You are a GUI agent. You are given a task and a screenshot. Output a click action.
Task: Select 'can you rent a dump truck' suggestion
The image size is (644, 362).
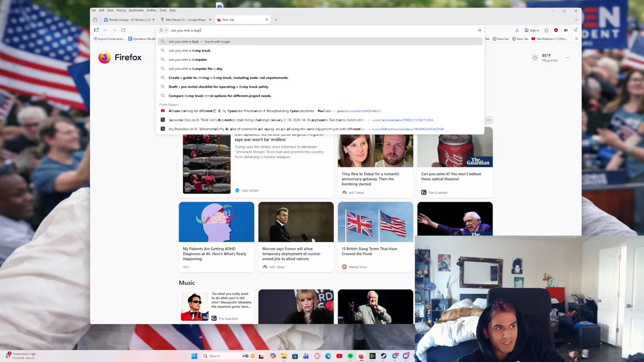[320, 50]
